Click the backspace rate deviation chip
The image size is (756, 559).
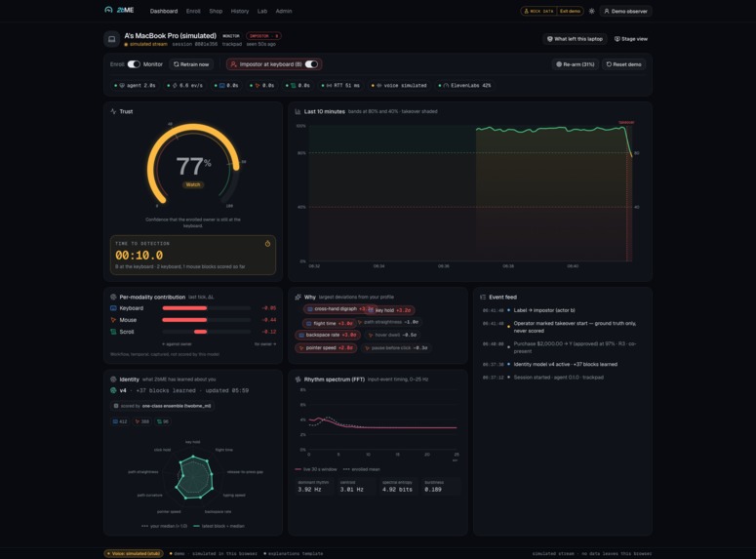(x=328, y=335)
